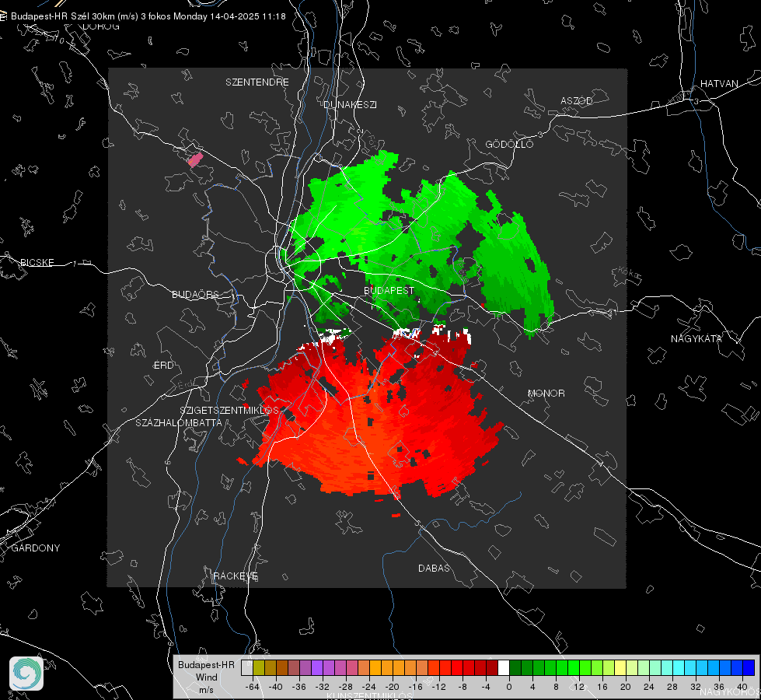Select the leftmost light grey legend swatch
761x700 pixels.
click(246, 667)
